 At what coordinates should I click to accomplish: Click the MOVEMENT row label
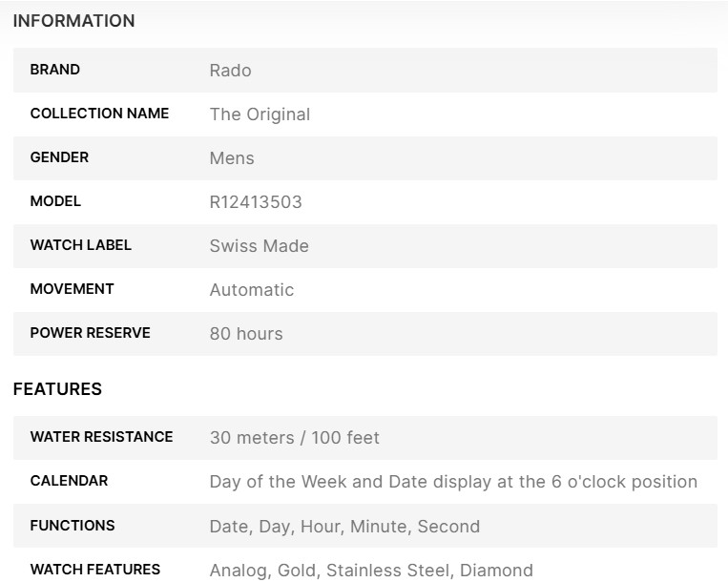tap(72, 289)
